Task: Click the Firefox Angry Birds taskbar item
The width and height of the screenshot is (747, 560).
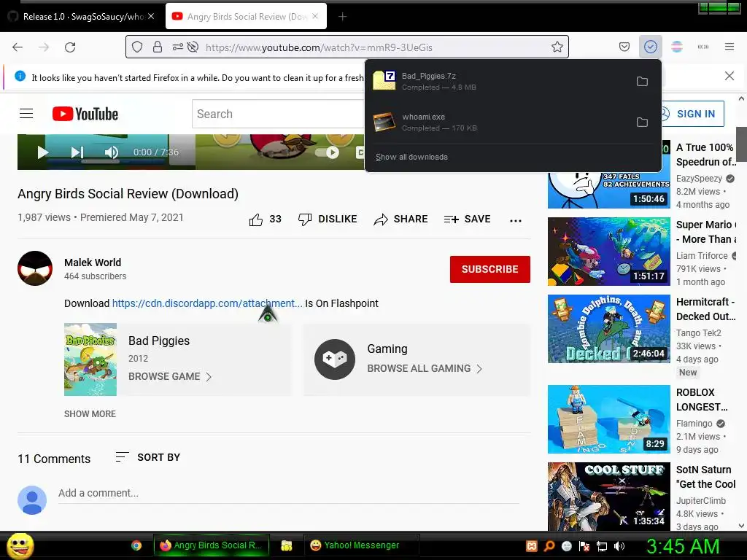Action: 211,545
